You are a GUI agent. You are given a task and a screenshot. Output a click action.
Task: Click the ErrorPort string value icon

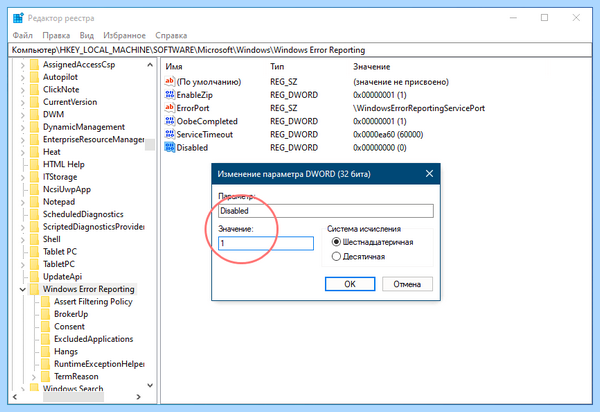[170, 107]
